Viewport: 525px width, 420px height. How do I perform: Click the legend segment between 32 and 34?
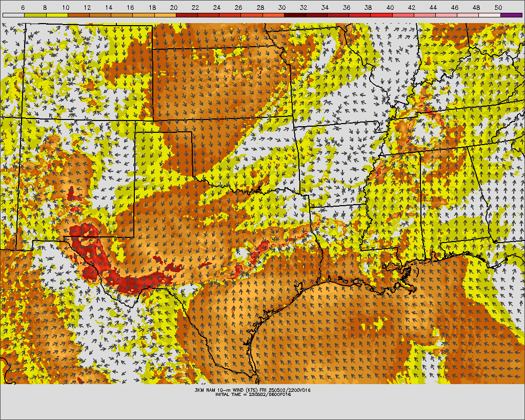click(x=316, y=15)
